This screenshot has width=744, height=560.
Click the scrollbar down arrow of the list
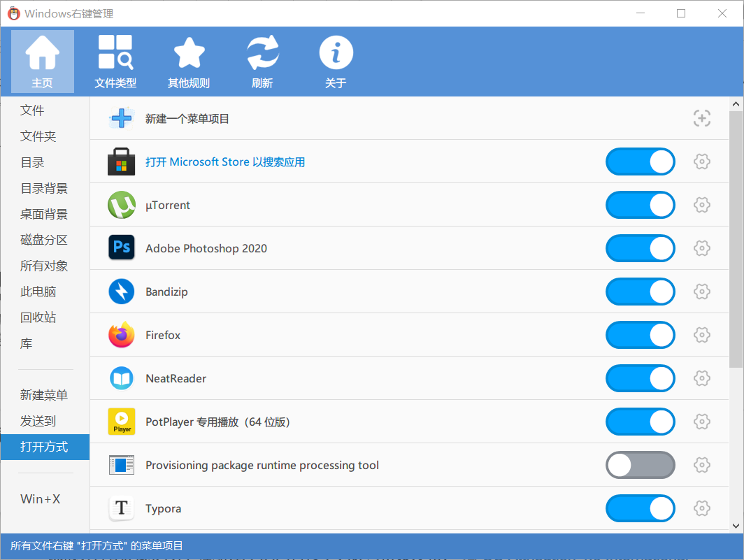tap(736, 525)
